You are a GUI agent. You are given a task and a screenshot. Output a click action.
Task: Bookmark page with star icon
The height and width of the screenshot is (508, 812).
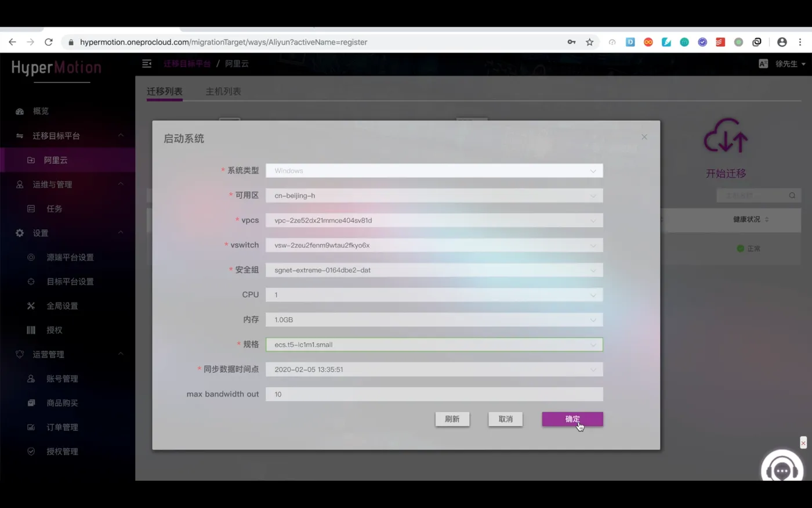pos(589,42)
